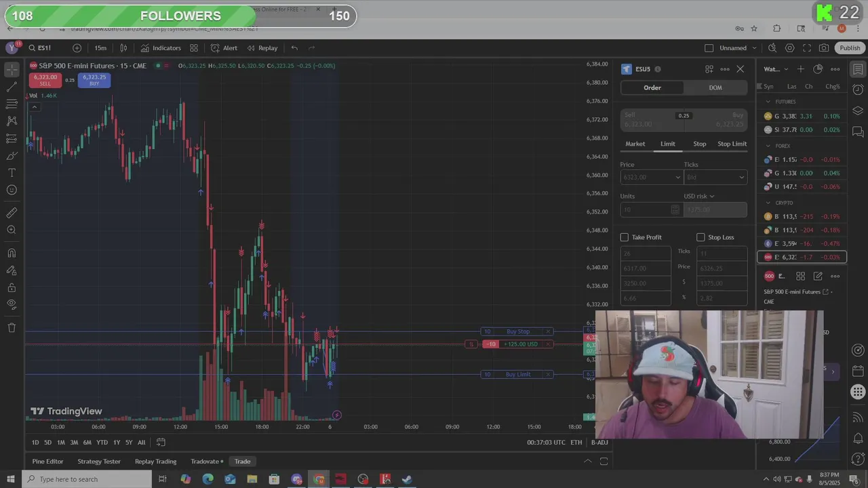This screenshot has height=488, width=868.
Task: Click the undo arrow
Action: (294, 48)
